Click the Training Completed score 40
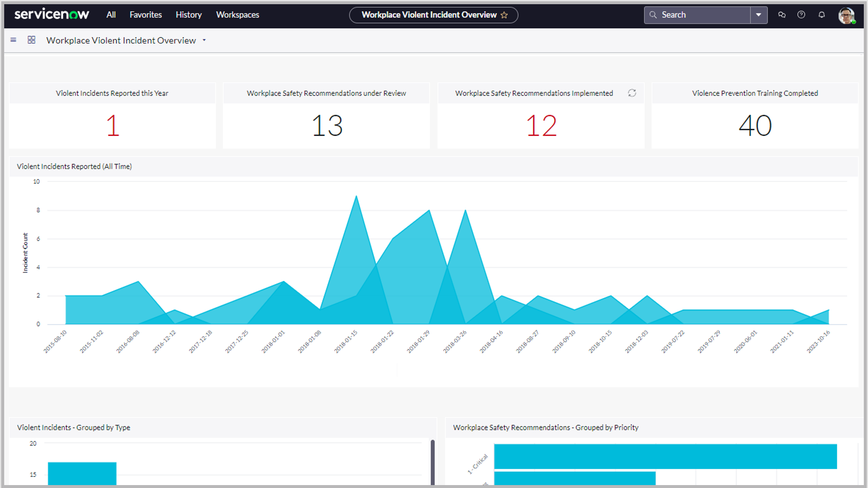This screenshot has height=488, width=868. (x=755, y=125)
